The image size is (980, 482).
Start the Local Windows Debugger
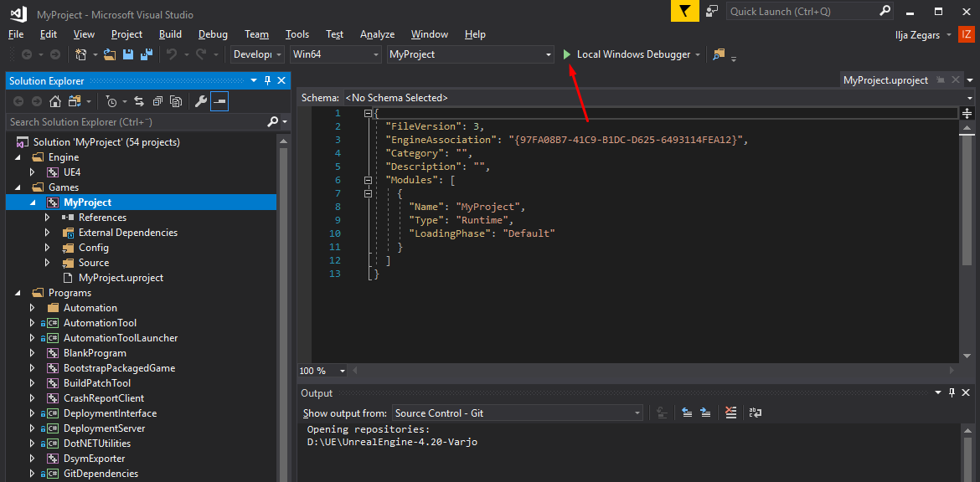[568, 54]
